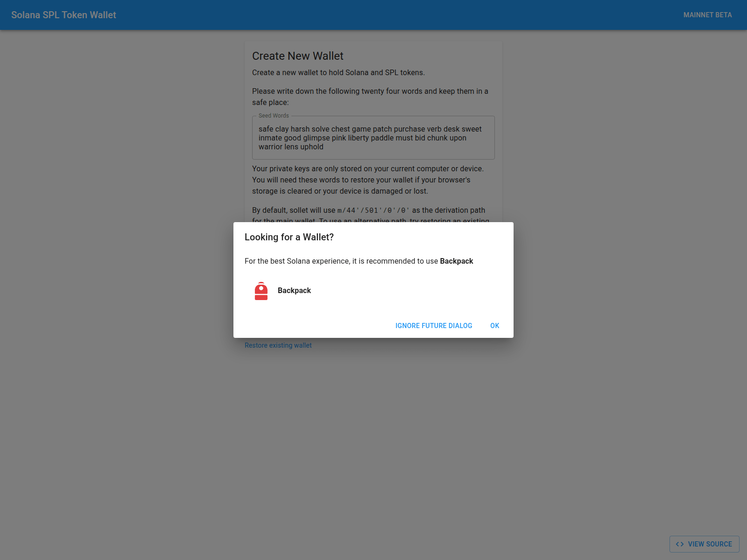Click the Solana SPL Token Wallet title

click(x=63, y=15)
